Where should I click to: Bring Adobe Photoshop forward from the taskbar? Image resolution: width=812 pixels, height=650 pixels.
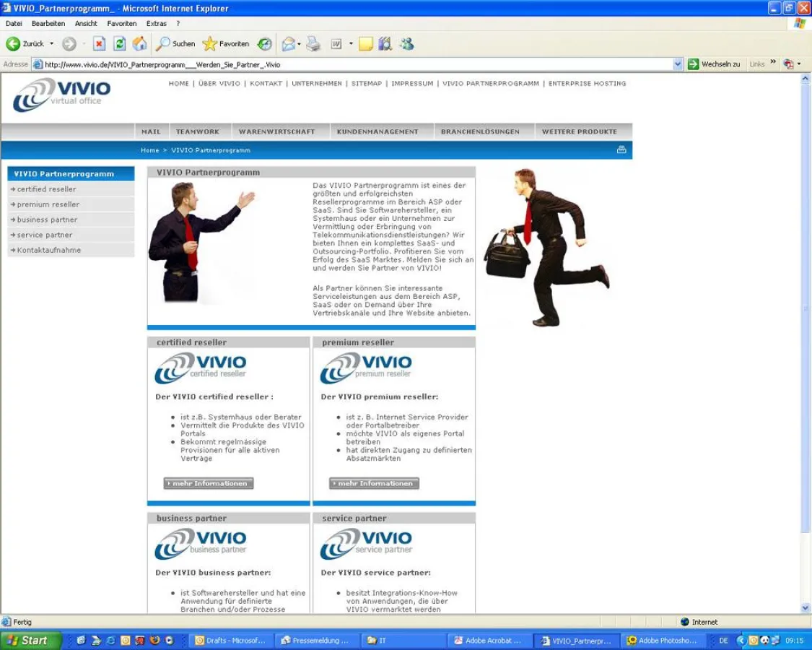pyautogui.click(x=662, y=640)
